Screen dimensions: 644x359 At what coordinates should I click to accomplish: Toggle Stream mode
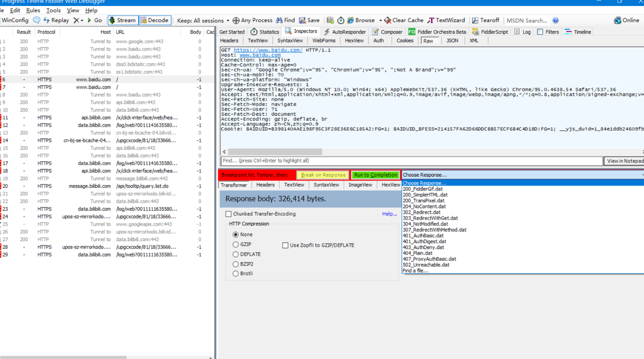(123, 20)
